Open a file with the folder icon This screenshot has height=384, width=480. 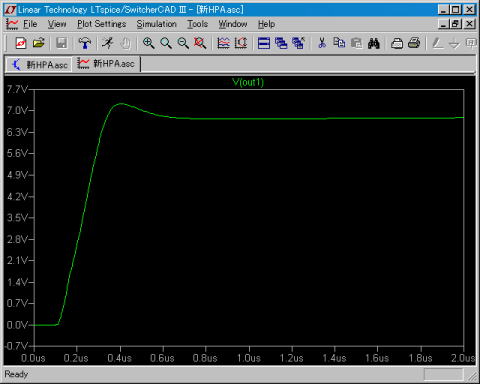pyautogui.click(x=39, y=43)
